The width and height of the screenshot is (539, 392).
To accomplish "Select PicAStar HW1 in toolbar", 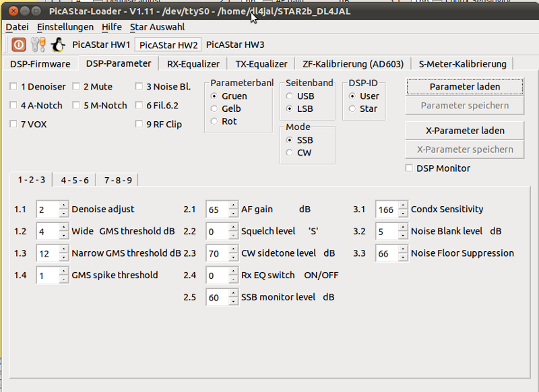I will pos(101,44).
